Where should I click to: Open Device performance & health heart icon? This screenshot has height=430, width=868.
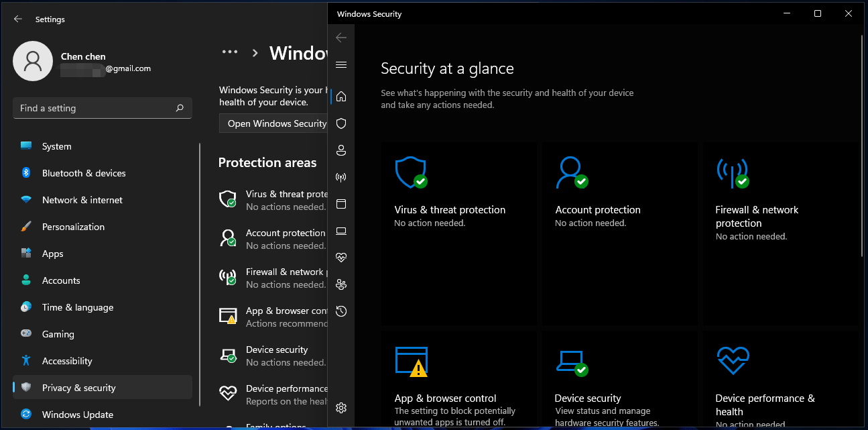[x=341, y=257]
